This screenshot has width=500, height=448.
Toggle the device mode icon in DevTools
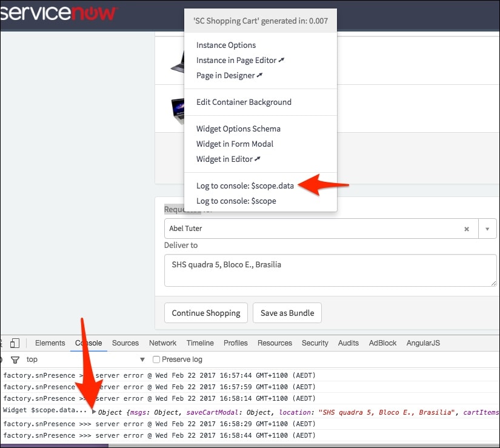tap(15, 343)
